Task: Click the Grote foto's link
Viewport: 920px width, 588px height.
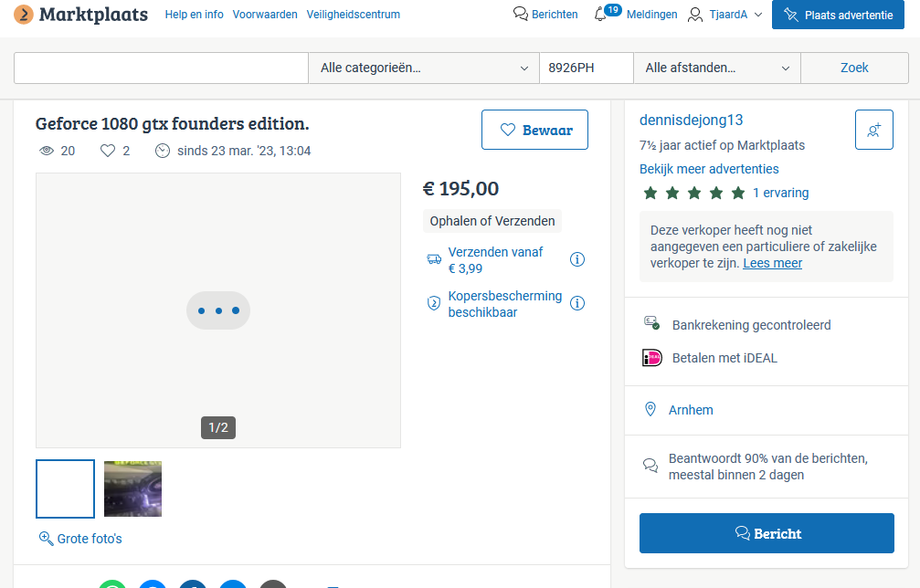Action: click(x=90, y=539)
